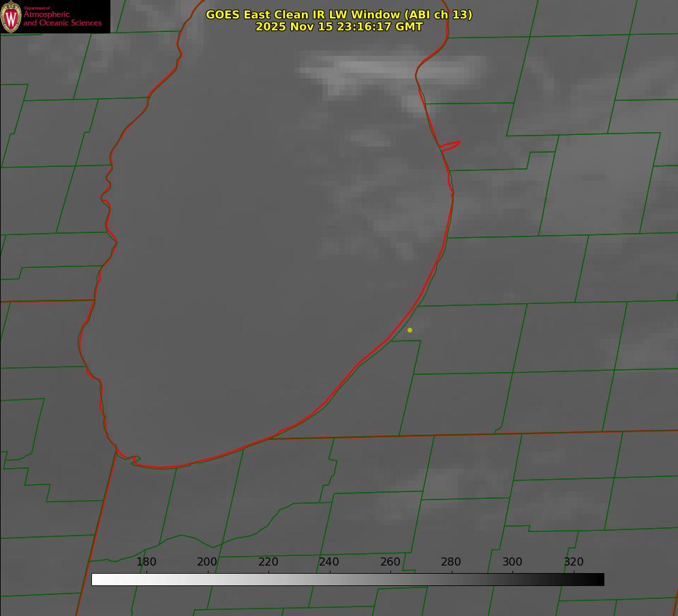Image resolution: width=678 pixels, height=616 pixels.
Task: Open the Atmospheric and Oceanic Sciences link
Action: point(62,18)
